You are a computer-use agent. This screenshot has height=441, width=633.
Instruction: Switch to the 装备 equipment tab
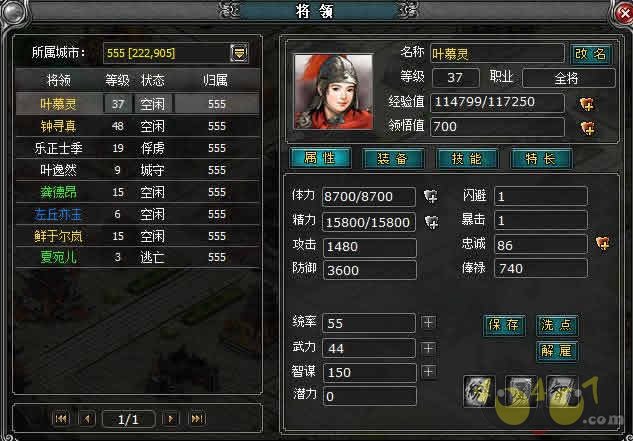393,158
